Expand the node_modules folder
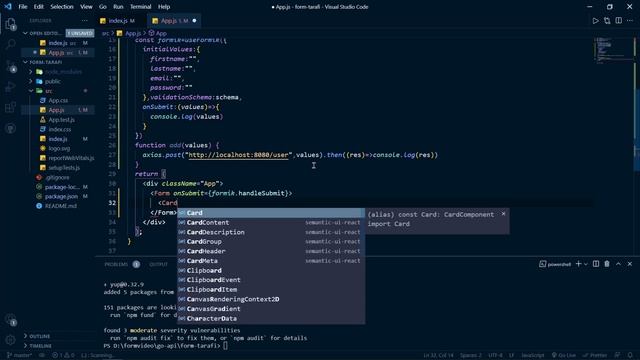The height and width of the screenshot is (360, 640). tap(31, 72)
